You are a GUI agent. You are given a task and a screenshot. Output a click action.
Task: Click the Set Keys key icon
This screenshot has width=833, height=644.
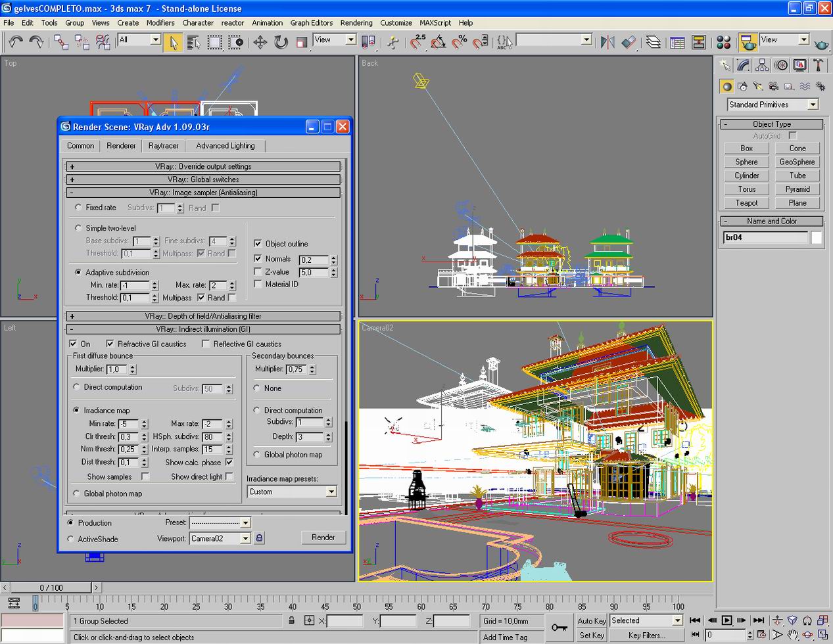click(x=559, y=627)
